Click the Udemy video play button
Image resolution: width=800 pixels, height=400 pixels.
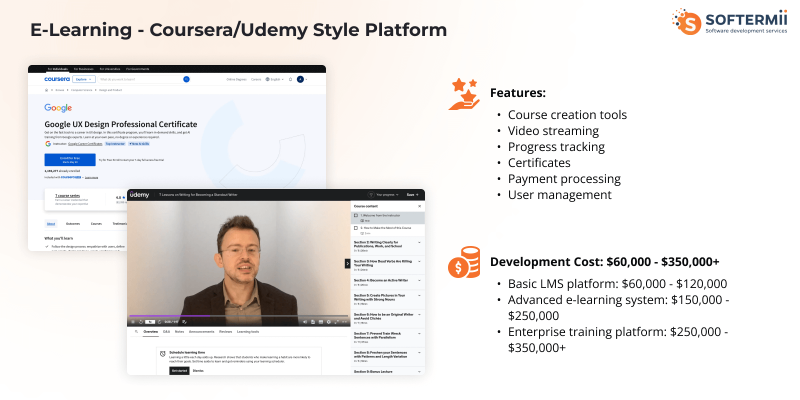(133, 320)
